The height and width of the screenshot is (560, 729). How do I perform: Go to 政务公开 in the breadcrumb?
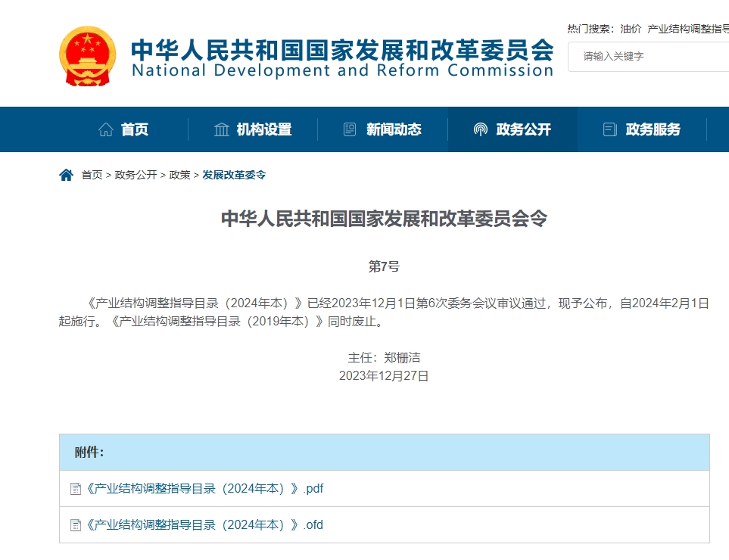[136, 175]
